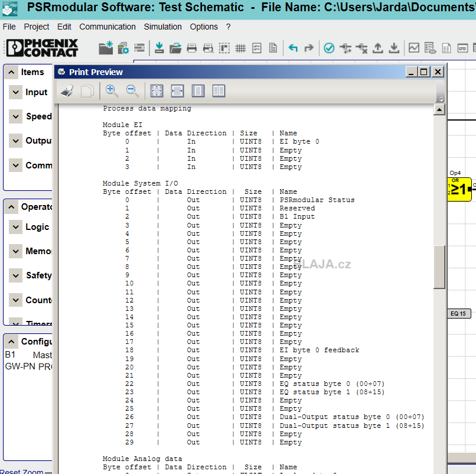Fit whole page in Print Preview
This screenshot has height=474, width=476.
(157, 91)
